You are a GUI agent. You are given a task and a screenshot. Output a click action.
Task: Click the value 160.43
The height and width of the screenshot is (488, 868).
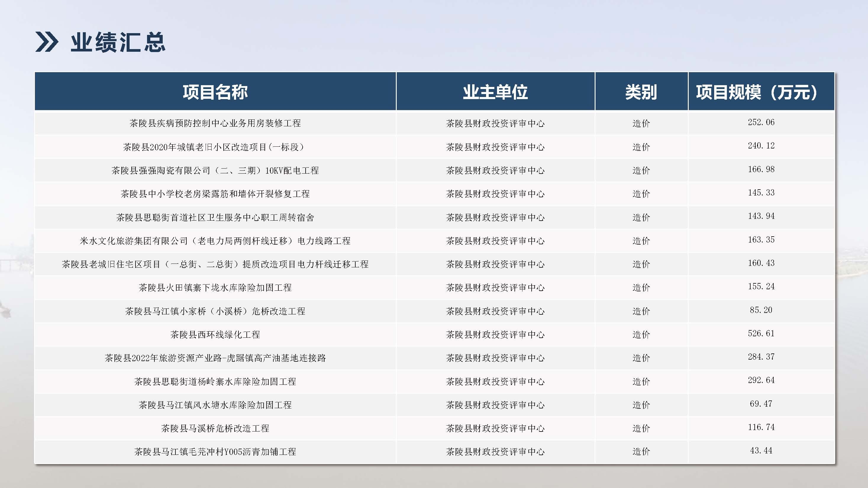[761, 263]
